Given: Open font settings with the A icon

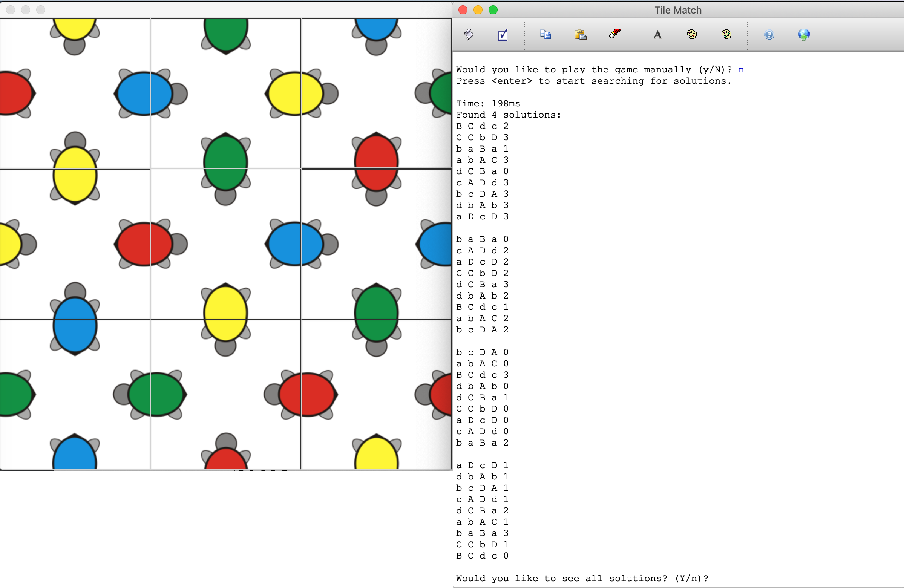Looking at the screenshot, I should 657,35.
